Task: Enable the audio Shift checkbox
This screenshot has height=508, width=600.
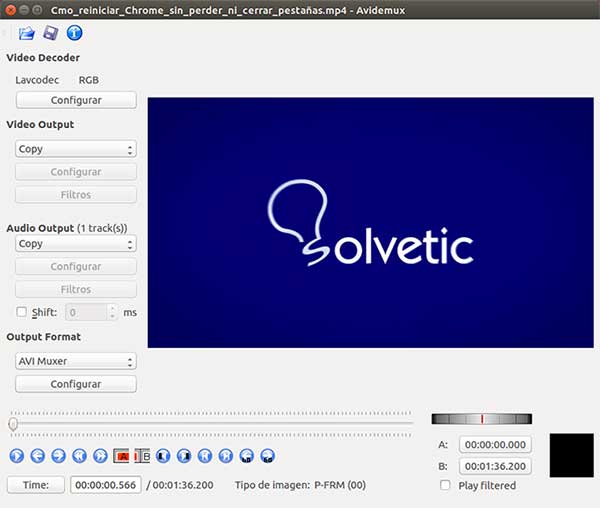Action: click(21, 312)
